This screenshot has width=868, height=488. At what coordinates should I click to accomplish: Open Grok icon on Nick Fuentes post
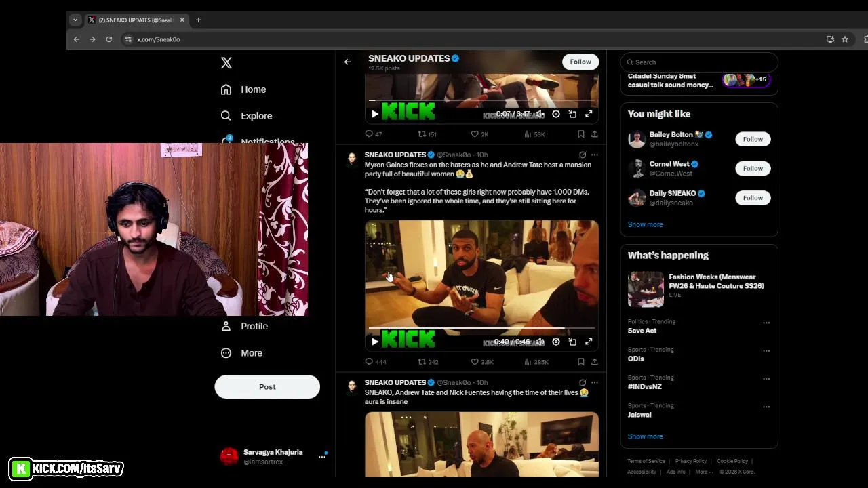click(582, 383)
